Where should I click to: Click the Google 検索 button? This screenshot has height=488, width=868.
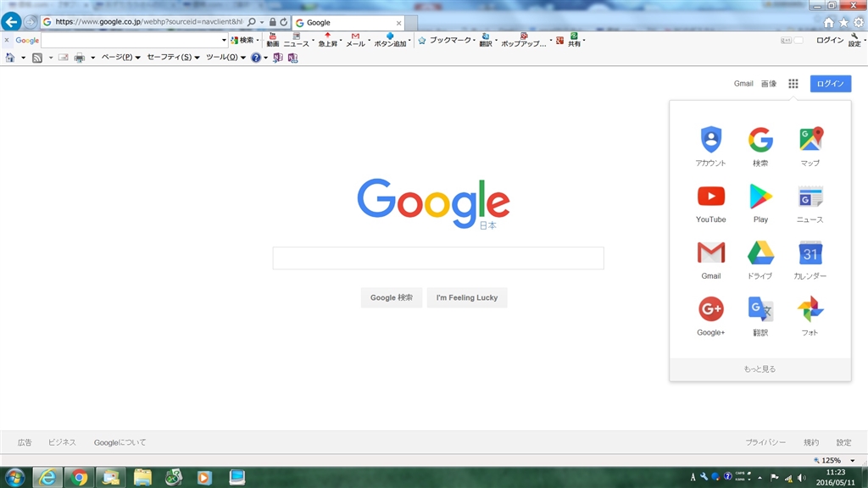(x=392, y=297)
